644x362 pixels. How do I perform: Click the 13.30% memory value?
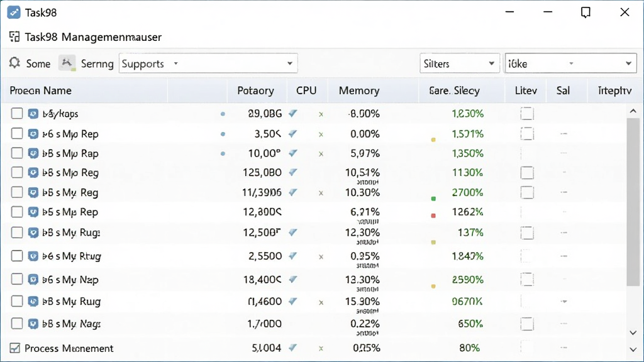(362, 280)
